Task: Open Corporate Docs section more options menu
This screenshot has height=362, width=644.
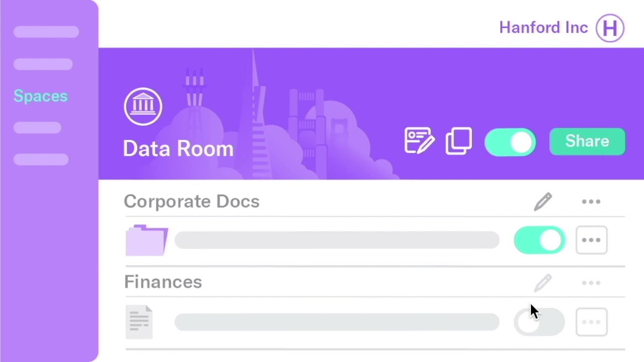Action: [591, 202]
